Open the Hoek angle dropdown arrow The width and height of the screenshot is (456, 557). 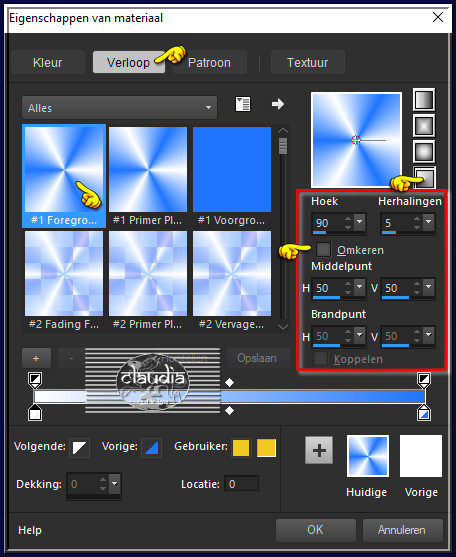tap(359, 222)
